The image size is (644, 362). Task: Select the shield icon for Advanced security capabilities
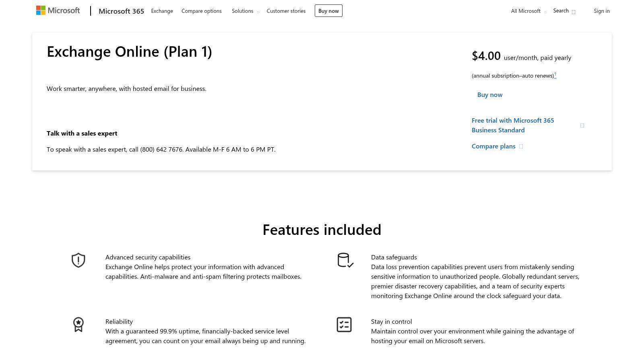click(x=78, y=261)
